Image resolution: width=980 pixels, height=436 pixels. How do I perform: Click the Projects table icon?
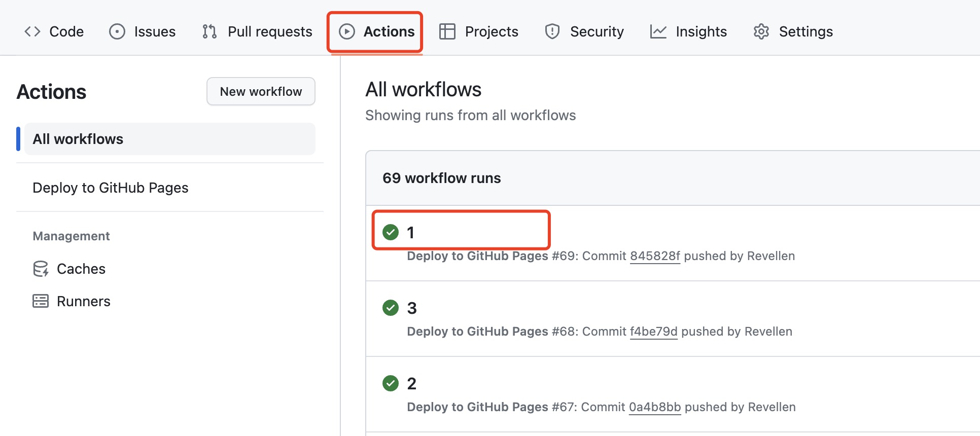(x=447, y=31)
